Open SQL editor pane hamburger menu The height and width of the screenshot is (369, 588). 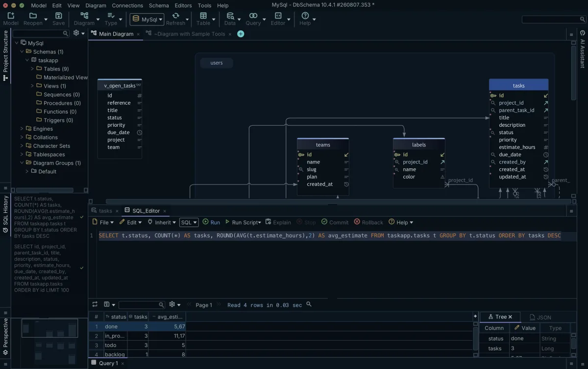tap(571, 211)
